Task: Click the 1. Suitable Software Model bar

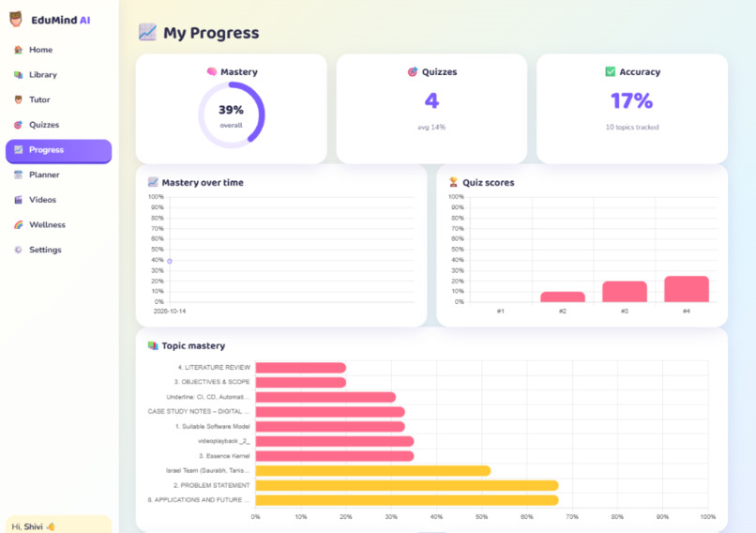Action: tap(330, 426)
